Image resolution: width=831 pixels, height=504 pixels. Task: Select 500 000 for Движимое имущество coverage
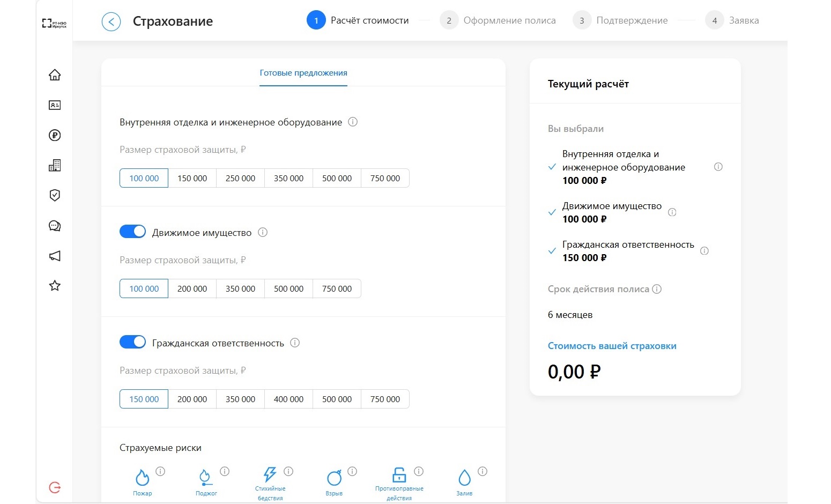click(x=289, y=288)
